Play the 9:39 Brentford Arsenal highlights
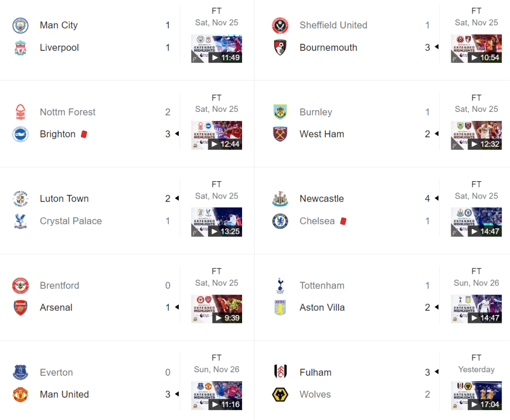The height and width of the screenshot is (420, 510). 217,309
